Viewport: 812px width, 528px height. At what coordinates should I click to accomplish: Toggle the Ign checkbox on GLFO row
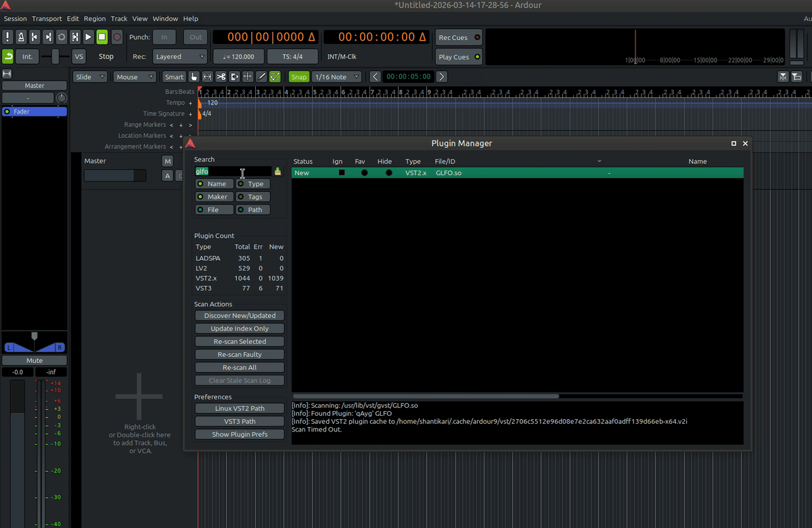tap(342, 172)
